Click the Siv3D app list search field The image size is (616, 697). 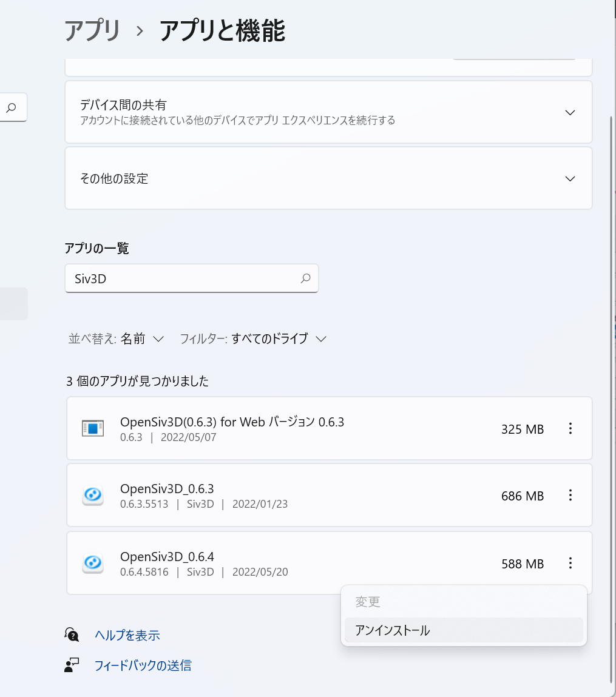(x=182, y=279)
